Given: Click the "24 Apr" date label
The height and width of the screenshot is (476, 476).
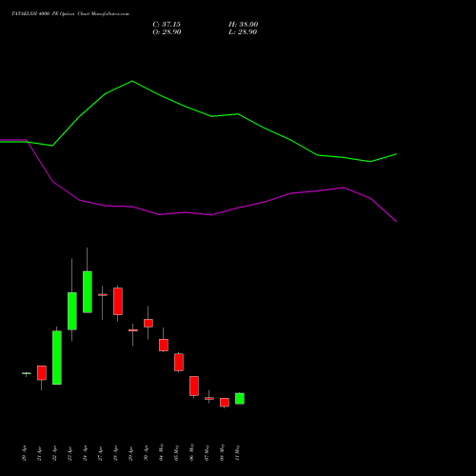Looking at the screenshot, I should click(x=86, y=453).
